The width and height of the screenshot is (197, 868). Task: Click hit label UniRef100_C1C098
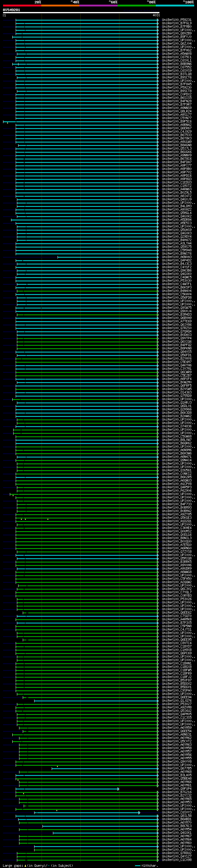tap(176, 860)
